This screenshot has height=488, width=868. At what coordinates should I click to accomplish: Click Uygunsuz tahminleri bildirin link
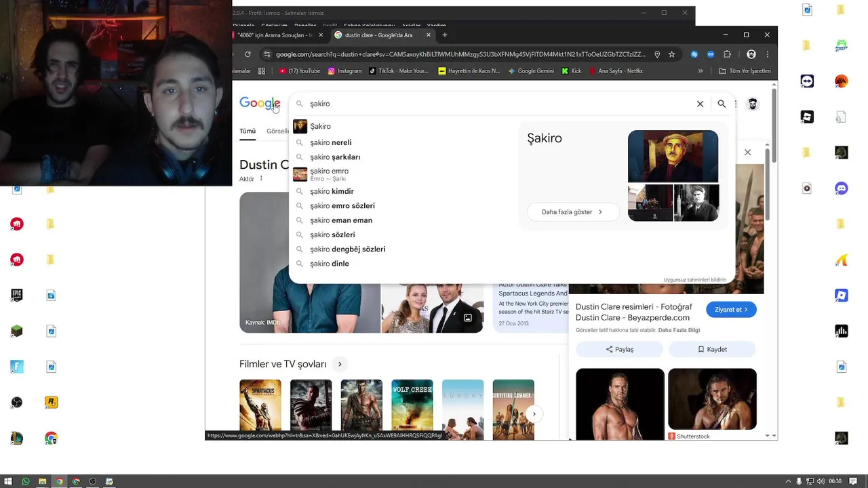[695, 280]
